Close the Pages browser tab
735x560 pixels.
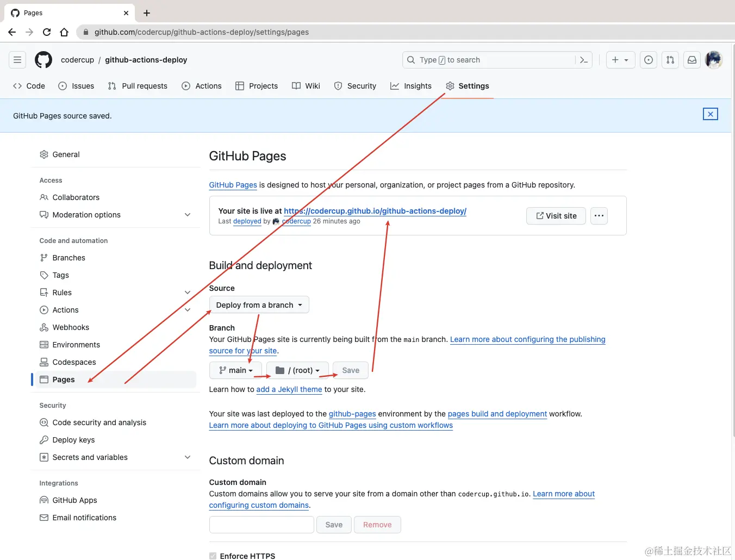[126, 13]
